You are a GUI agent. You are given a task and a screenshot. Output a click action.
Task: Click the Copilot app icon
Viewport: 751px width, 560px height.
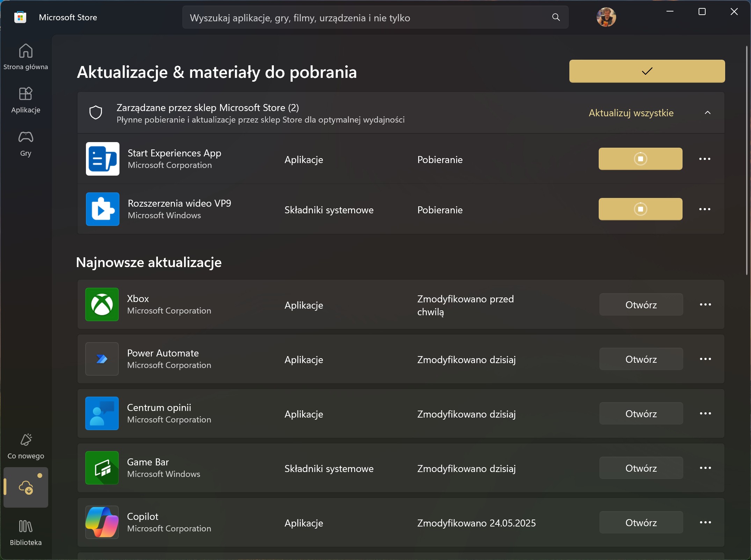point(102,522)
